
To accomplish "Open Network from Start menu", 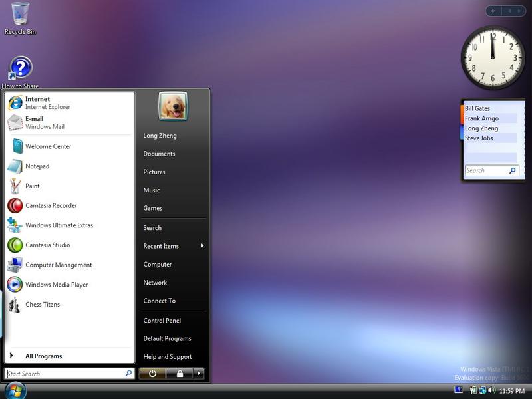I will 155,282.
